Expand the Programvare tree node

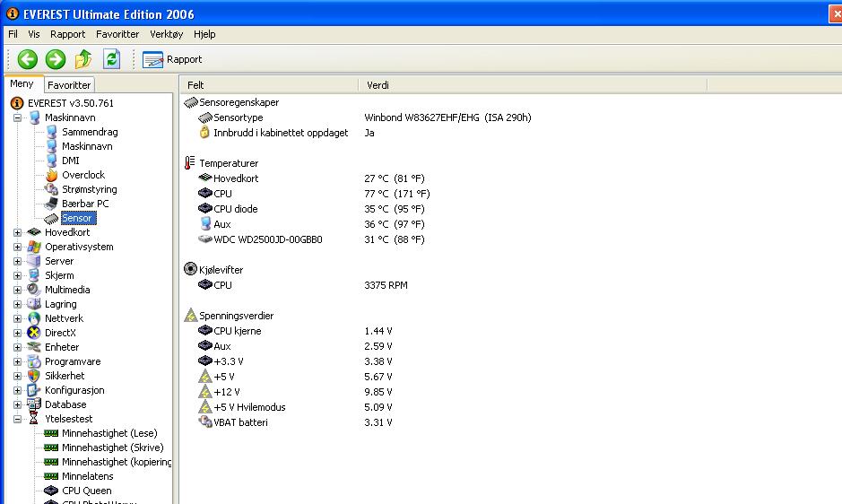pos(17,361)
